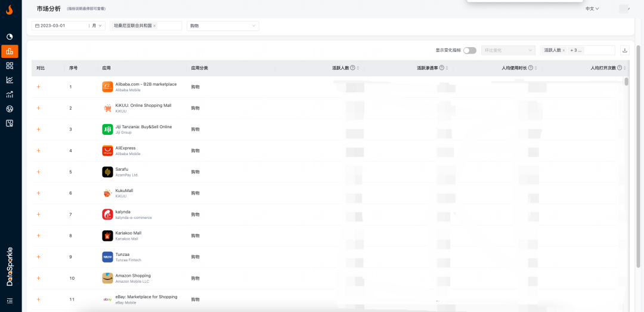Click the KukuMall app icon
The height and width of the screenshot is (312, 644).
coord(107,193)
